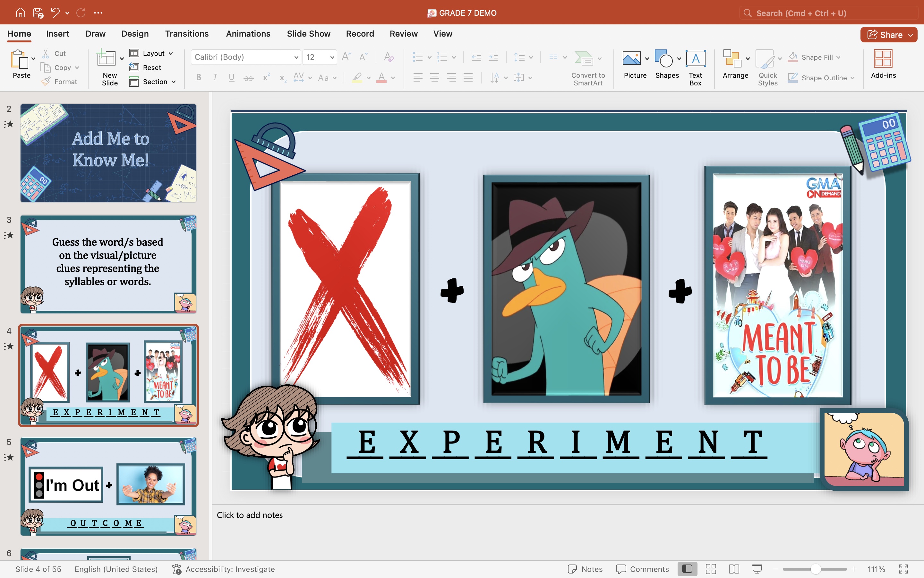
Task: Click the Save icon in title bar
Action: (38, 13)
